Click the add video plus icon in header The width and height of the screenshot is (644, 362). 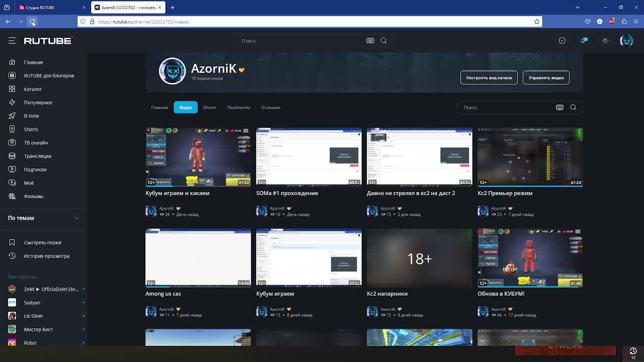(x=562, y=41)
